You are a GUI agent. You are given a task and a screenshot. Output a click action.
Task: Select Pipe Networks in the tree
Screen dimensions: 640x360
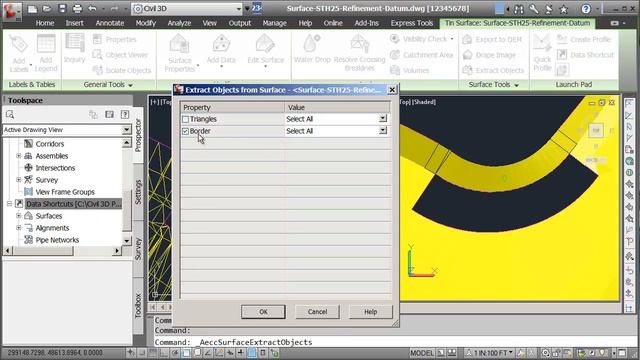[57, 240]
